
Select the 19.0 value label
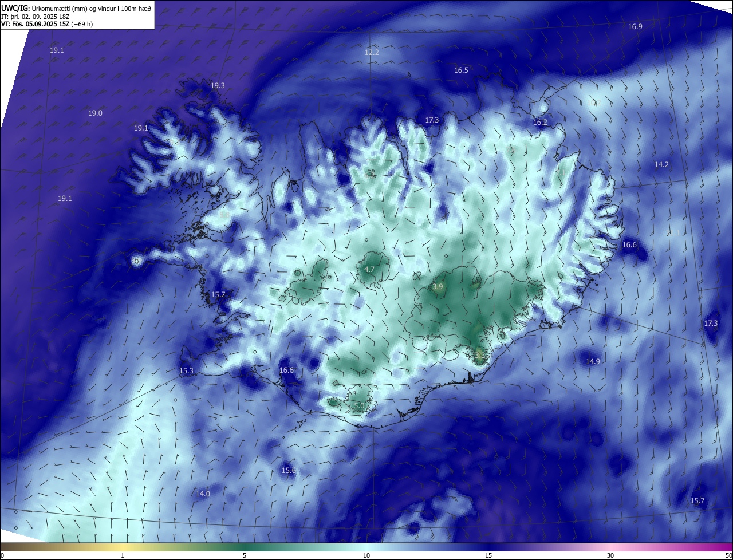pos(95,113)
